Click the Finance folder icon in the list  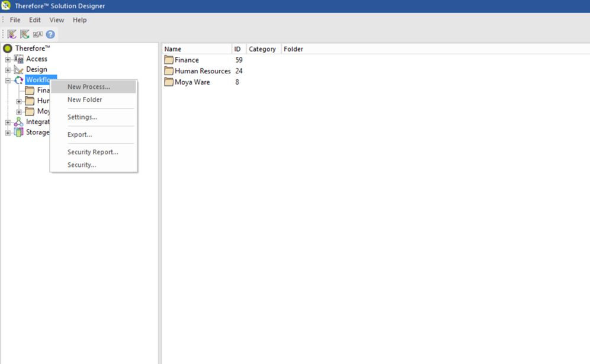[x=169, y=60]
